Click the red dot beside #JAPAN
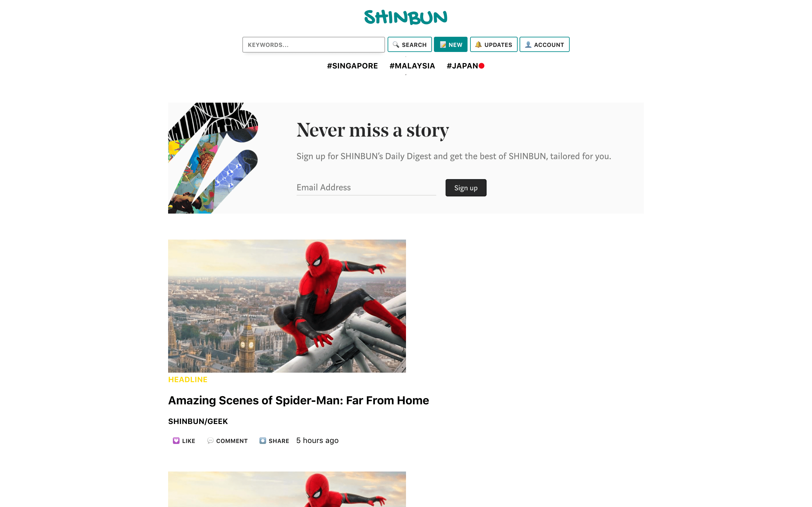Viewport: 812px width, 507px height. [x=481, y=66]
